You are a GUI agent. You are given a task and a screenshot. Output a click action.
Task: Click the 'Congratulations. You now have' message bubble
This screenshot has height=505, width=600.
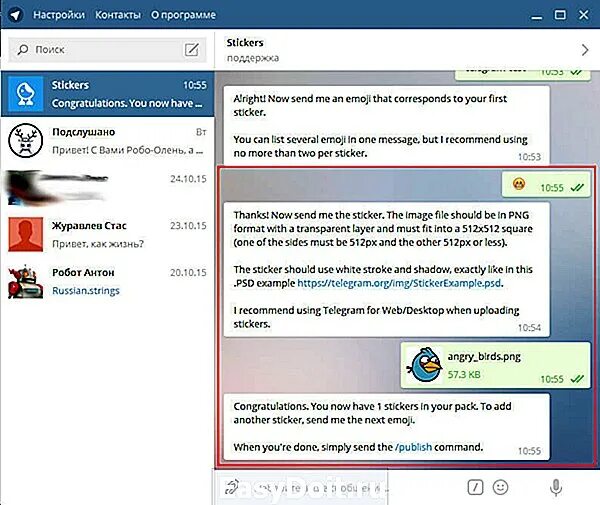(386, 427)
